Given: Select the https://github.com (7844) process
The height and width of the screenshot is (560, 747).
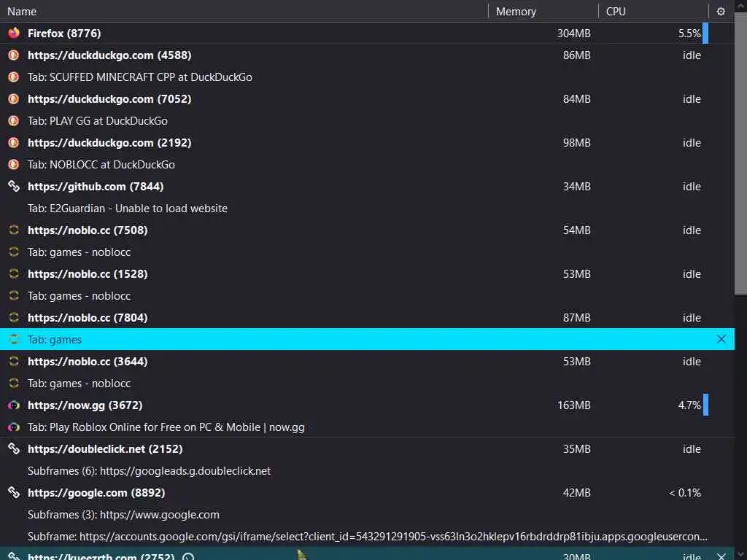Looking at the screenshot, I should (x=368, y=186).
